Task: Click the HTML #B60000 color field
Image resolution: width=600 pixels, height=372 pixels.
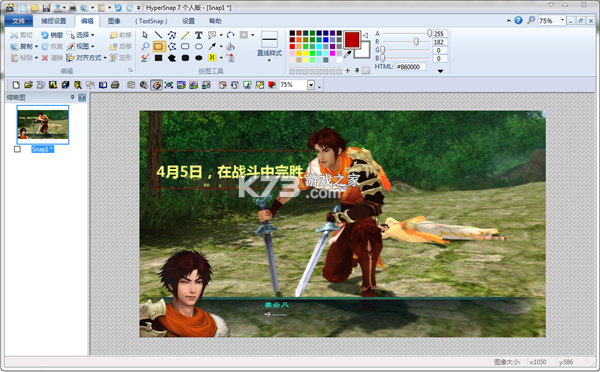Action: point(411,67)
